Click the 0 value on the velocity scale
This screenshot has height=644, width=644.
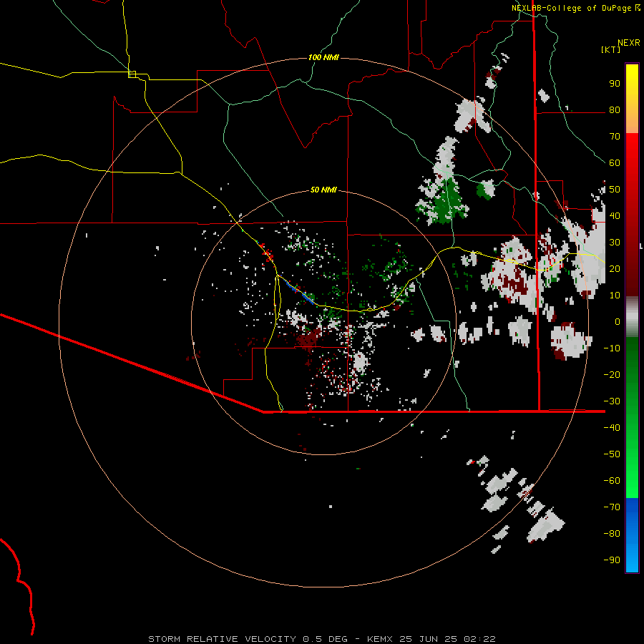618,321
